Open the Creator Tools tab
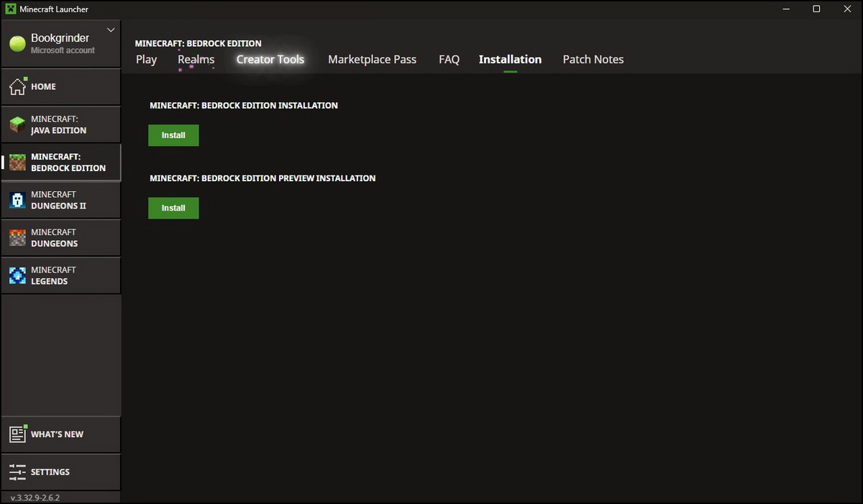Image resolution: width=863 pixels, height=504 pixels. click(x=270, y=60)
